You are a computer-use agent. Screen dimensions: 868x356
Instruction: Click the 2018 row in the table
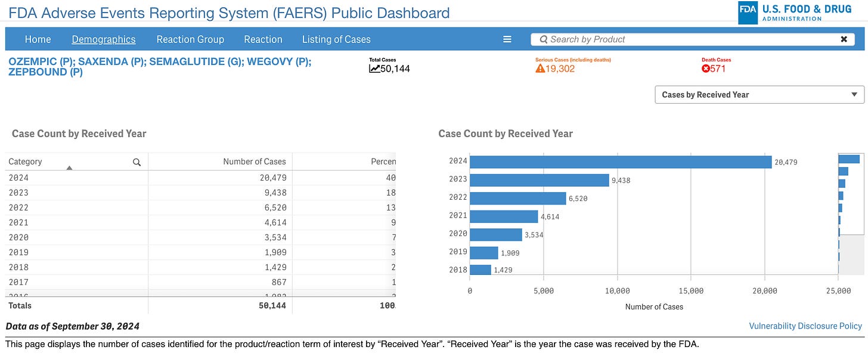click(200, 267)
